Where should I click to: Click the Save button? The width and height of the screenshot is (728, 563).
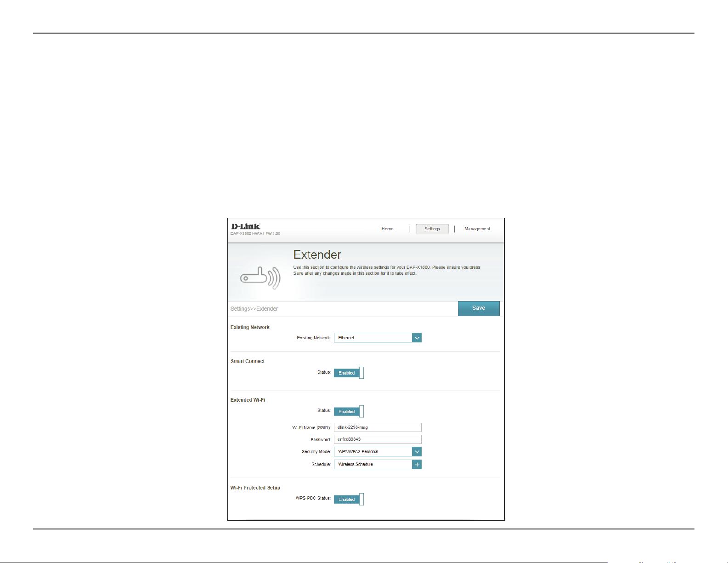479,308
